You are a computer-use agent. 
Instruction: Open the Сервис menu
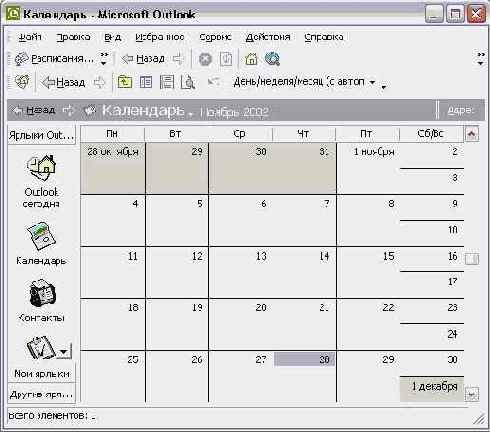[215, 37]
